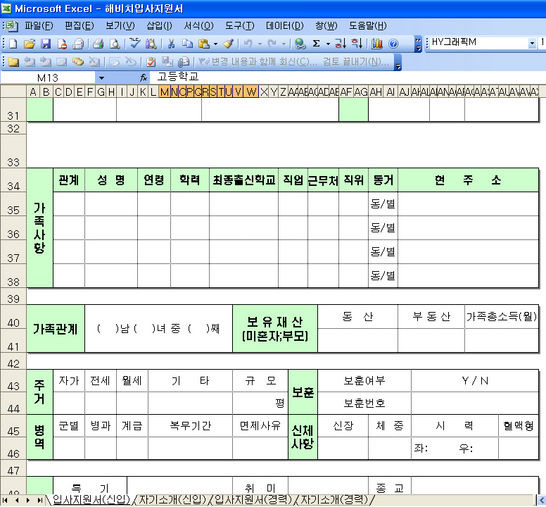Switch to 자기소개(경력) sheet tab
The image size is (546, 507).
334,500
